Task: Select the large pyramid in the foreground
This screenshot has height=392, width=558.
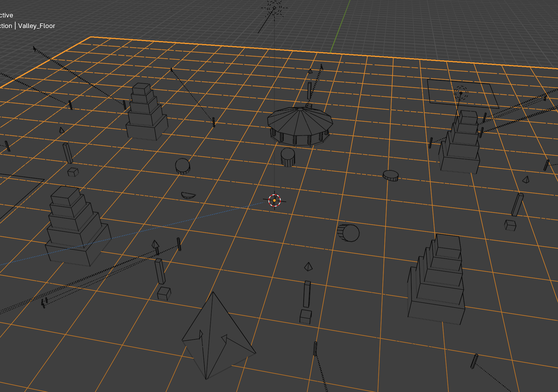Action: coord(218,336)
